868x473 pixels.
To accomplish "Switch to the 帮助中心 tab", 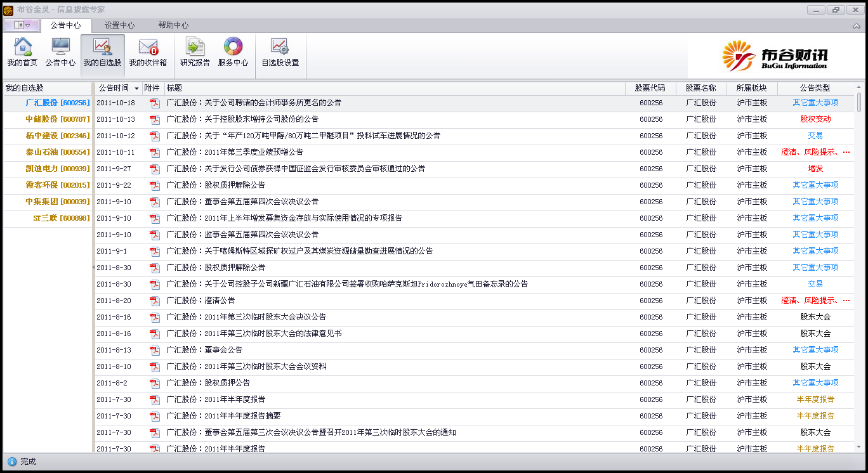I will pyautogui.click(x=173, y=25).
